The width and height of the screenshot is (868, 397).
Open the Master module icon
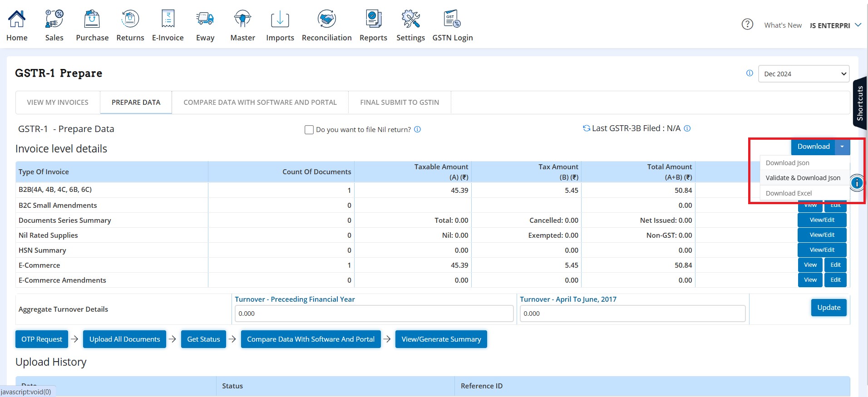tap(242, 19)
